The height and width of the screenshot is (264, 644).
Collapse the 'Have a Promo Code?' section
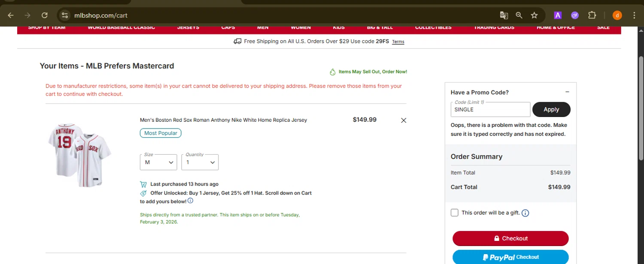[x=567, y=92]
